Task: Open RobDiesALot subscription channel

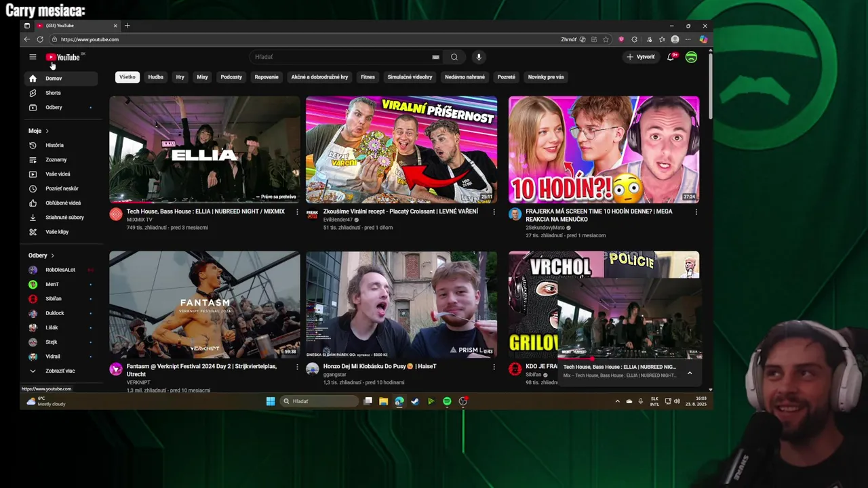Action: click(62, 270)
